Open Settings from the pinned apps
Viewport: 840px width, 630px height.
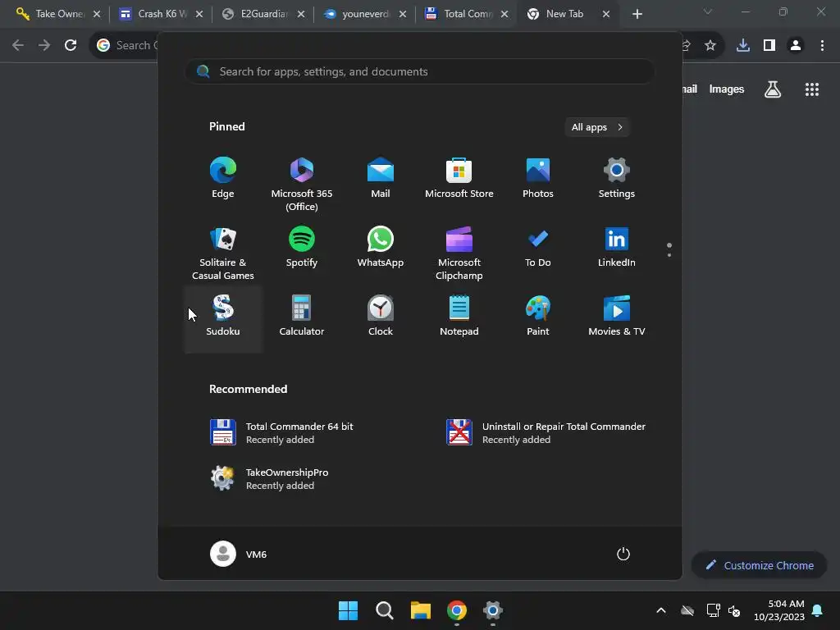[617, 178]
